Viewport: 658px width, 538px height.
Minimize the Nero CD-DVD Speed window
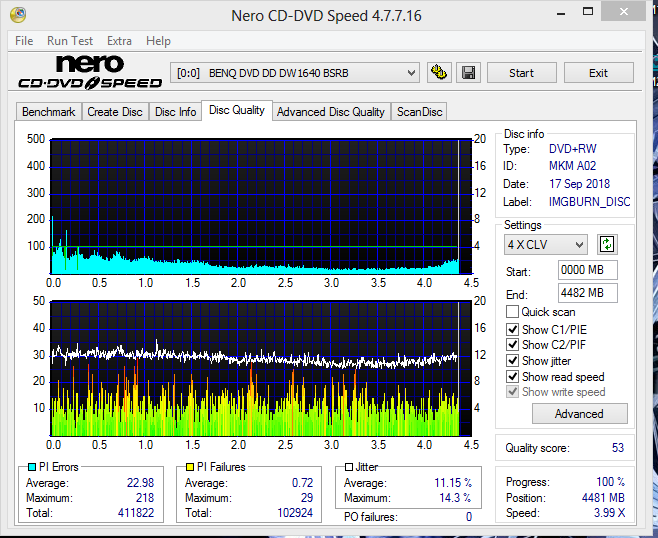pos(561,13)
